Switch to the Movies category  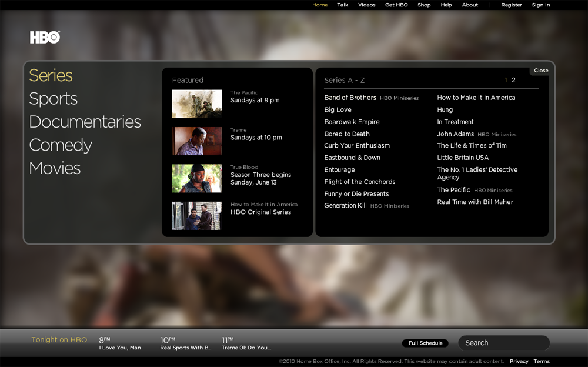pyautogui.click(x=55, y=168)
